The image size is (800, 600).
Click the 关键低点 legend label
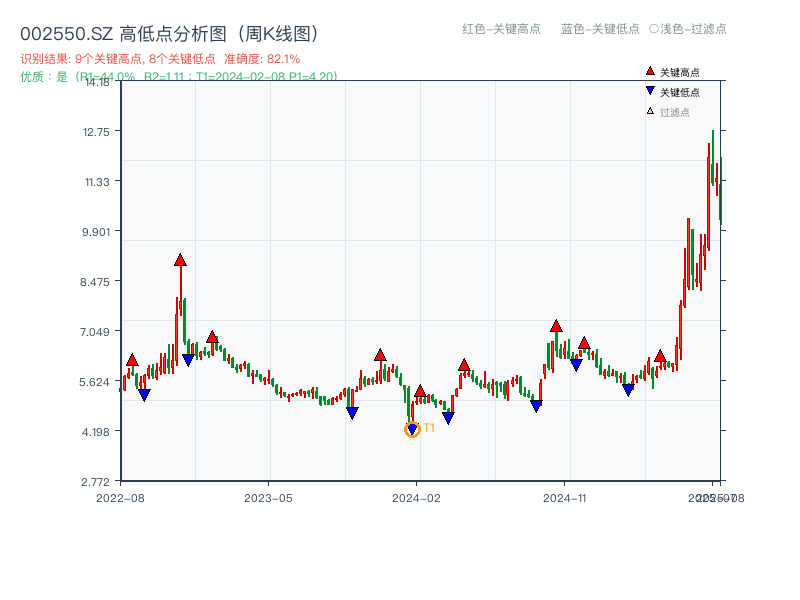(680, 92)
